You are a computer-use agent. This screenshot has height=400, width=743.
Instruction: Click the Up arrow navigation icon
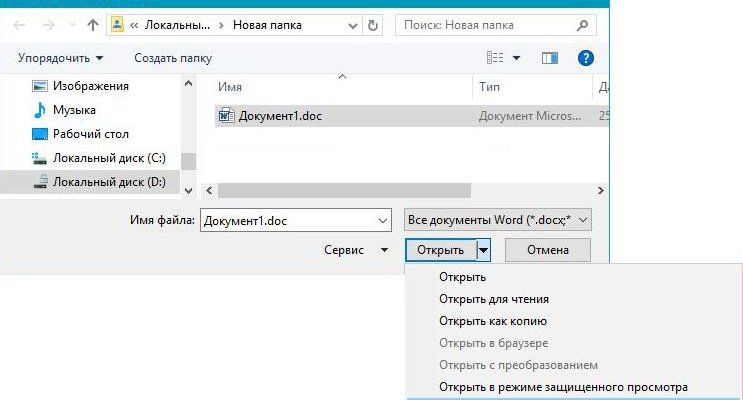pyautogui.click(x=92, y=24)
